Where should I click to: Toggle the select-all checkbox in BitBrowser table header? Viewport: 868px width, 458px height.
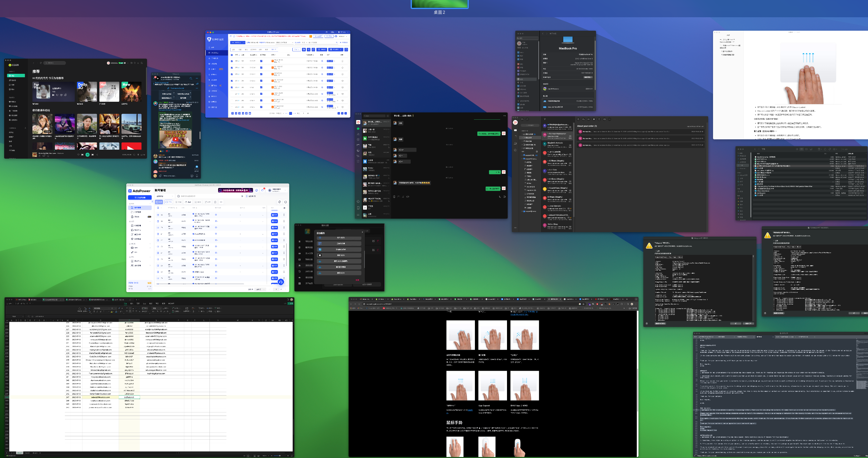(232, 55)
